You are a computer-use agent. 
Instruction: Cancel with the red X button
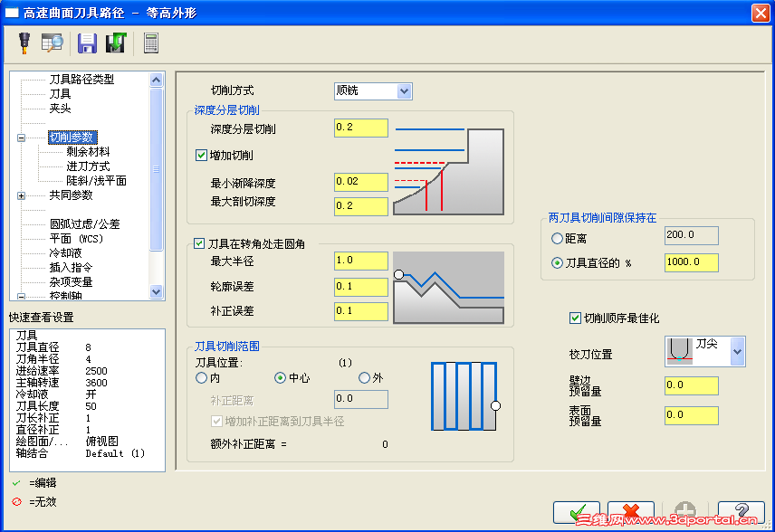click(x=631, y=513)
